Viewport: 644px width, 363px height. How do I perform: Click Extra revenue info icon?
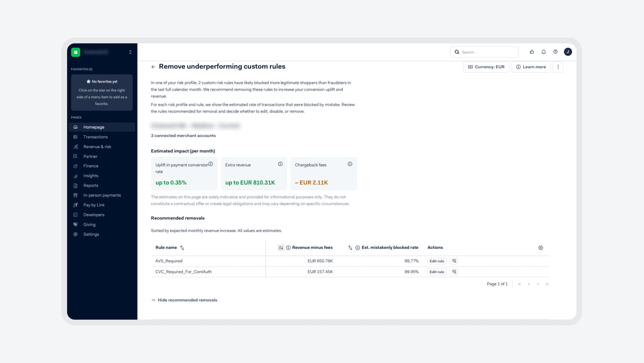pyautogui.click(x=280, y=164)
